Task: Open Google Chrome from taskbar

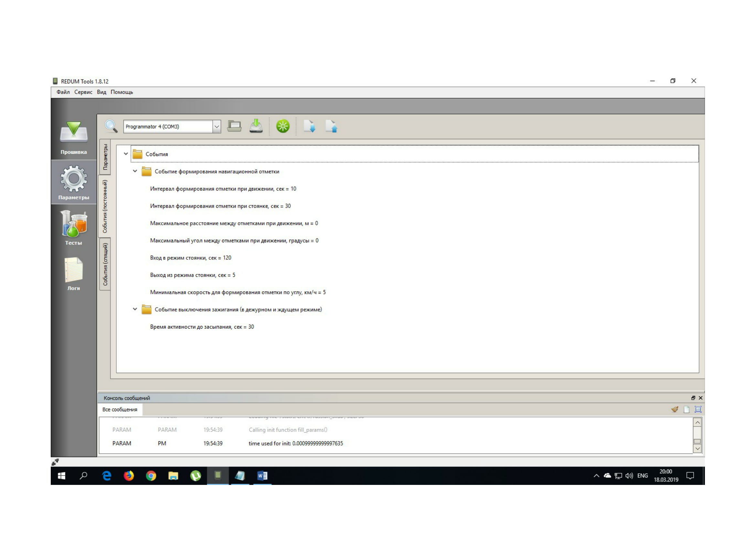Action: tap(151, 476)
